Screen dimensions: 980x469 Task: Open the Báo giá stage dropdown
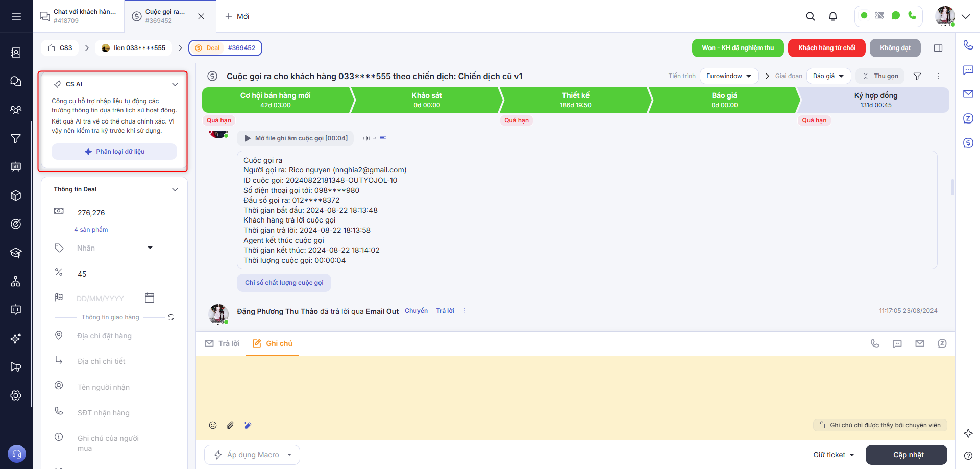[828, 76]
